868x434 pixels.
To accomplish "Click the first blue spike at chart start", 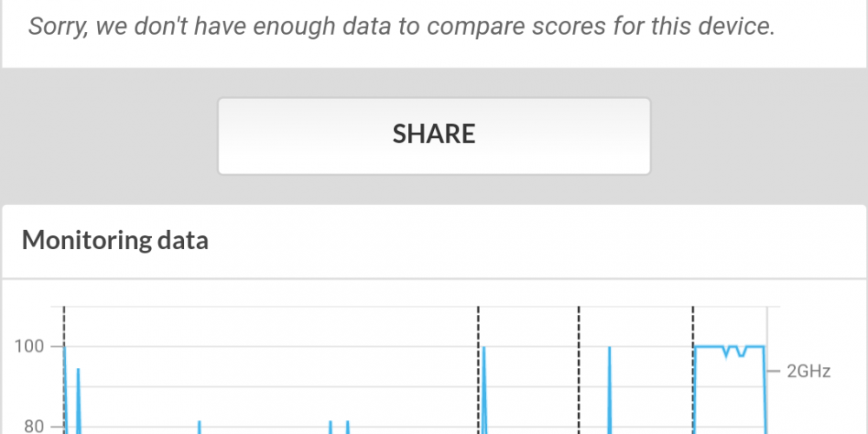I will point(65,389).
